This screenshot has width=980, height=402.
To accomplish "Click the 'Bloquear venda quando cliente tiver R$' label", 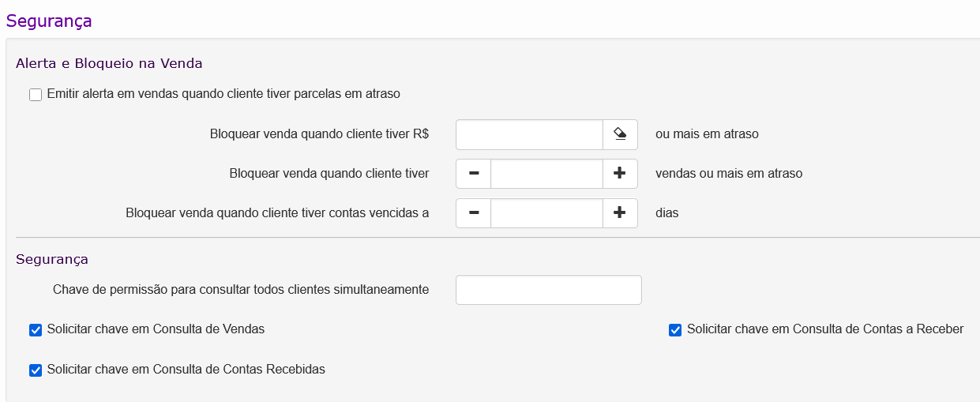I will (x=319, y=134).
